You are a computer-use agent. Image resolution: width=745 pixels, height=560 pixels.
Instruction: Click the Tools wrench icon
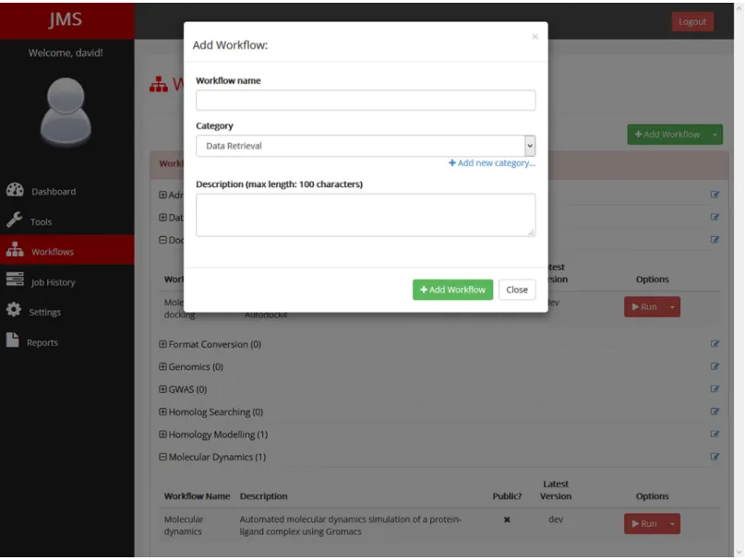(x=14, y=220)
